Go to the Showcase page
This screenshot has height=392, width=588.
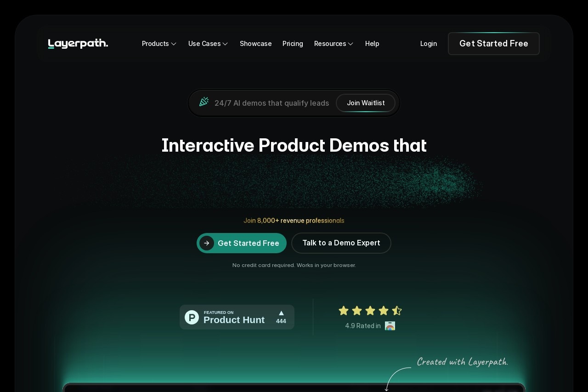click(x=256, y=44)
